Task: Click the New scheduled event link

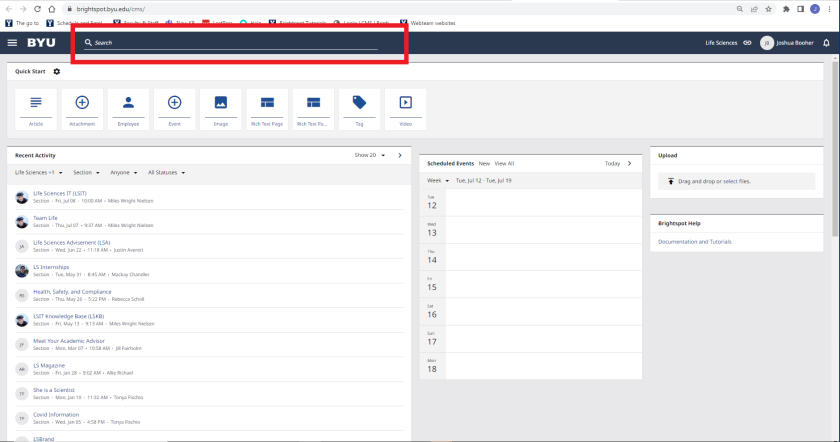Action: tap(484, 163)
